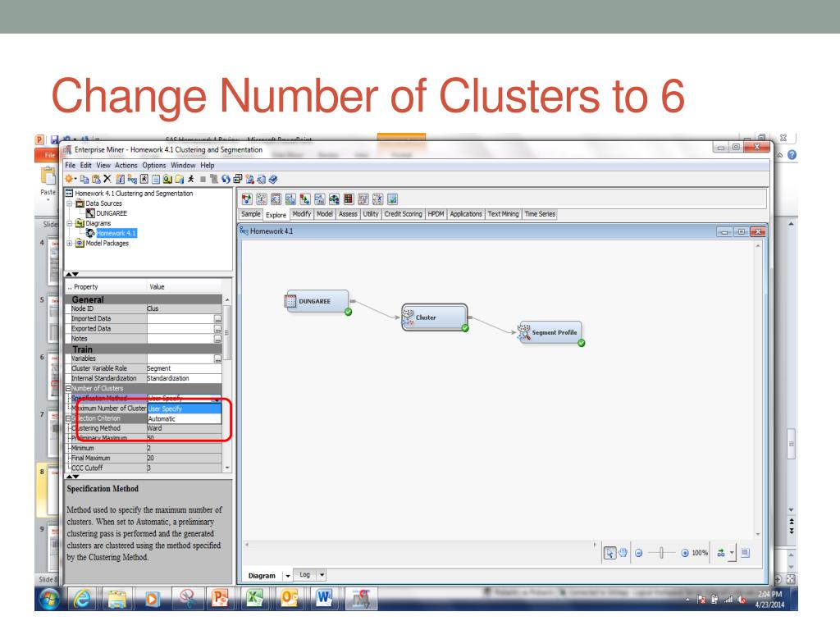Click first node icon in Explore palette

coord(246,199)
